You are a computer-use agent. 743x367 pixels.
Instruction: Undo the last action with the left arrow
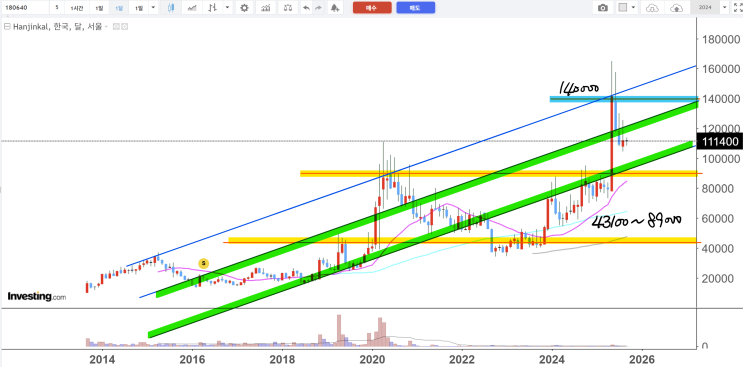(306, 8)
